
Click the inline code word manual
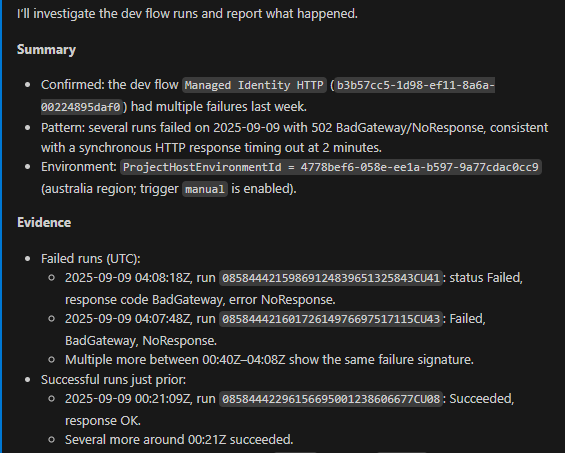[205, 189]
